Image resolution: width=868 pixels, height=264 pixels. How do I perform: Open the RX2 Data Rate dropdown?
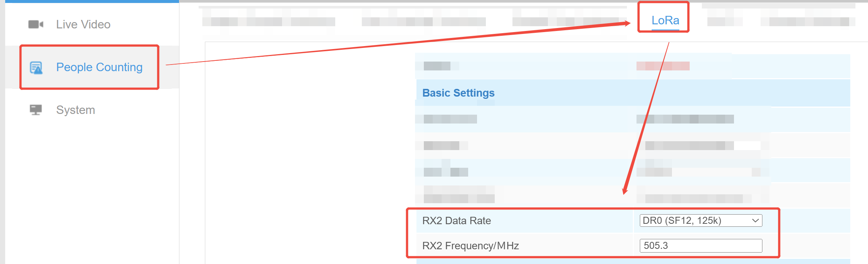[700, 220]
